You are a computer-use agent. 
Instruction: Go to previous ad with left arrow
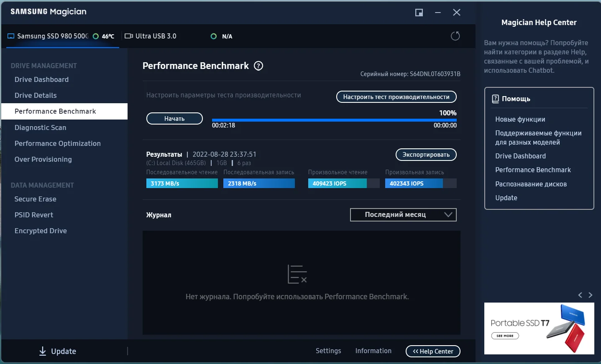[x=580, y=295]
